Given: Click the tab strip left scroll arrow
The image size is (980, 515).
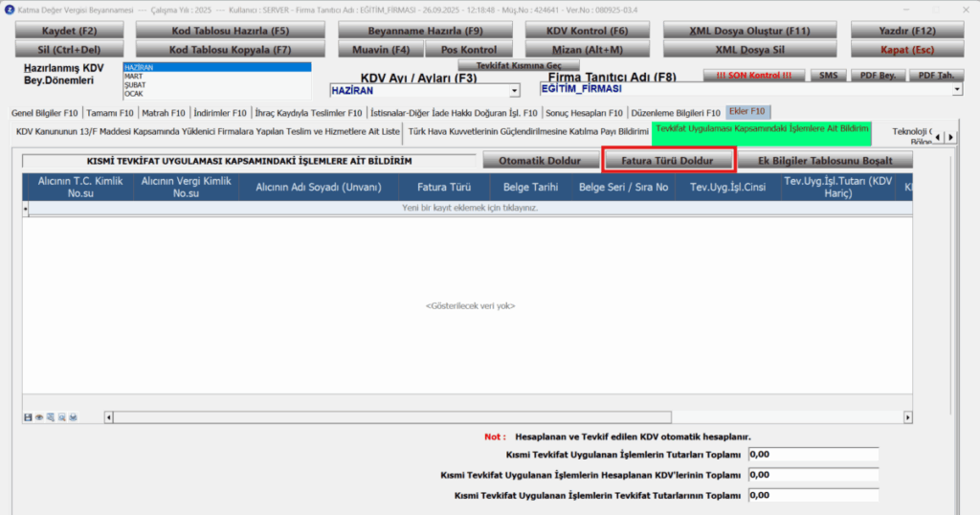Looking at the screenshot, I should point(938,137).
